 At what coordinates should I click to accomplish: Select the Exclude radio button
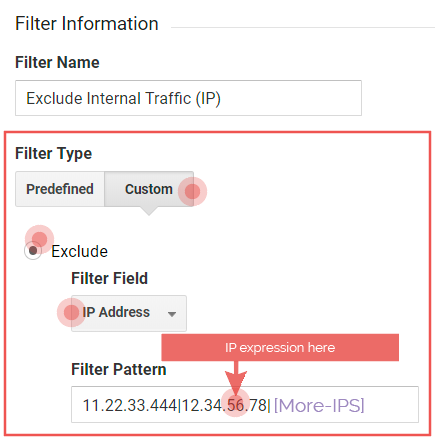click(33, 251)
